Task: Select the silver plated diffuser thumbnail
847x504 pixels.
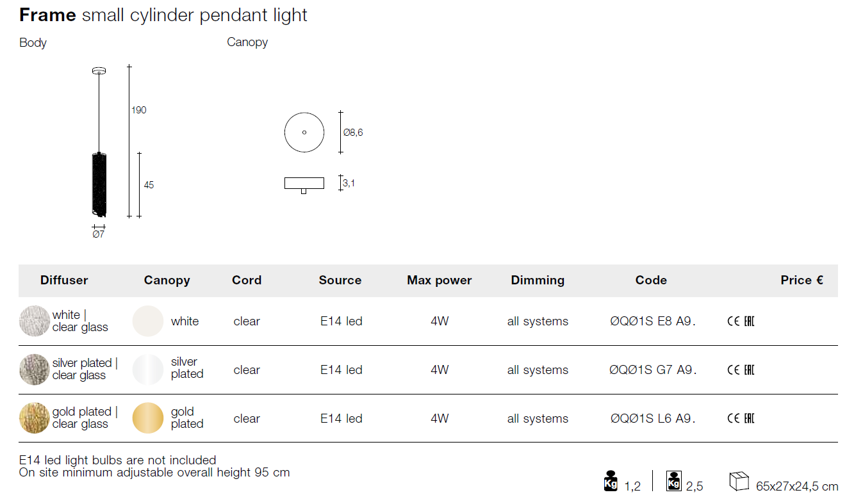Action: pyautogui.click(x=35, y=370)
